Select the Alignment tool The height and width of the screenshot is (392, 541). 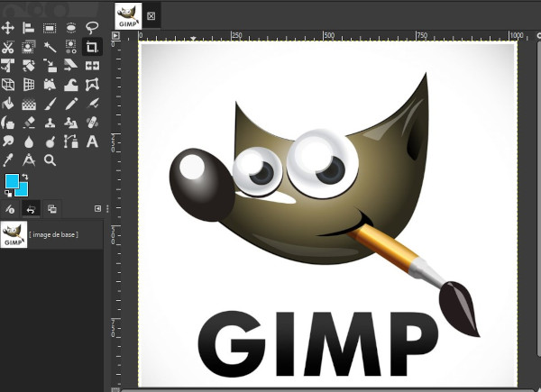(29, 28)
